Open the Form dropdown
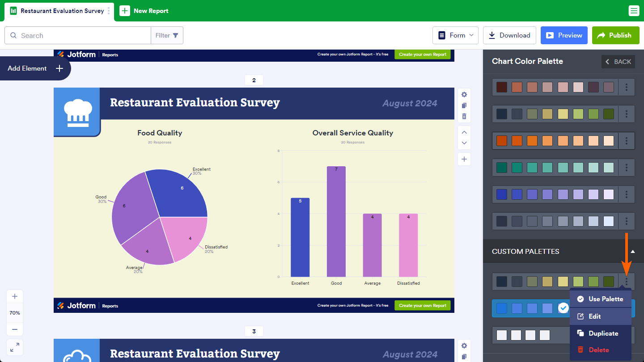Image resolution: width=644 pixels, height=362 pixels. [x=455, y=35]
